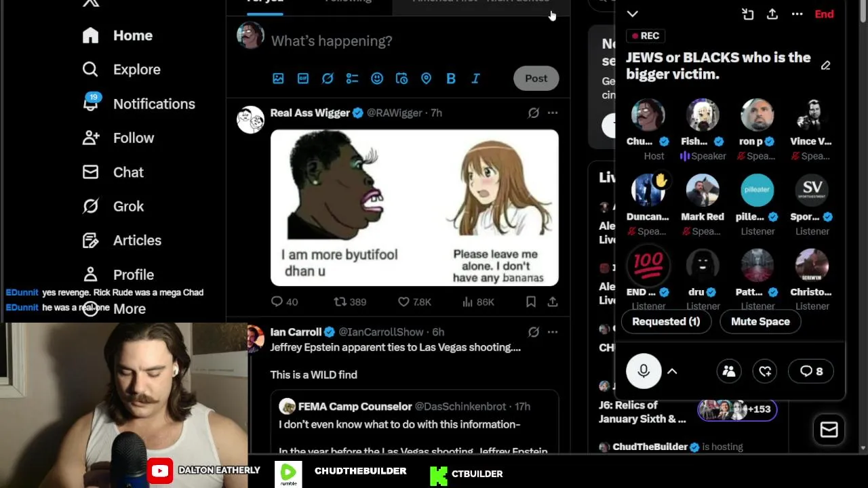Reply to the post with 40 replies
This screenshot has height=488, width=868.
pos(284,302)
